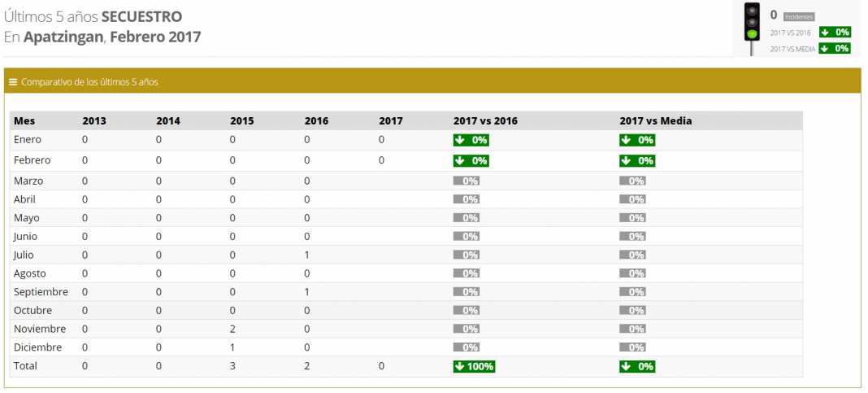Click Enero 2017 vs 2016 down-arrow badge
The image size is (868, 393).
471,140
